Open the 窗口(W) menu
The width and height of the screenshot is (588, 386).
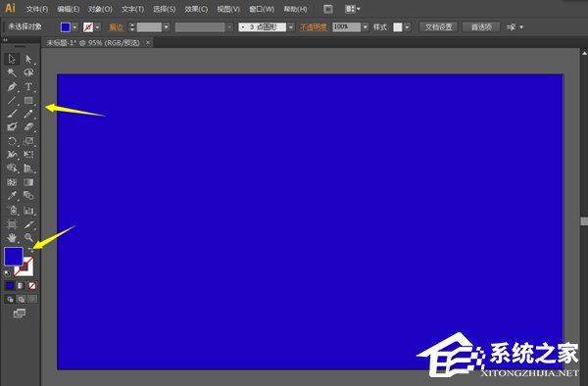click(262, 9)
